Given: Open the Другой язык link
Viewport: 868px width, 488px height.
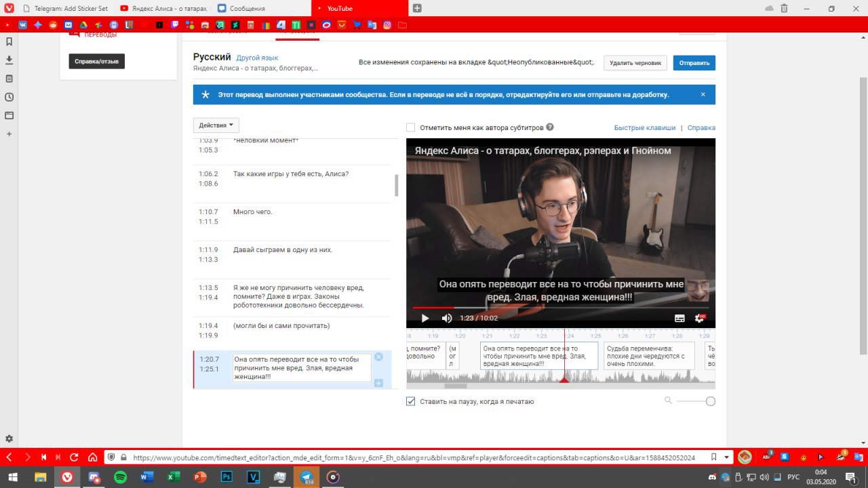Looking at the screenshot, I should tap(257, 58).
